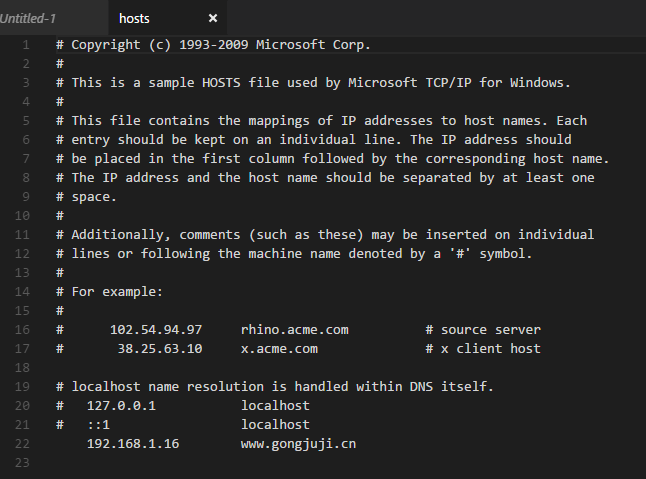Click on the x.acme.com example entry
The image size is (646, 479).
279,349
